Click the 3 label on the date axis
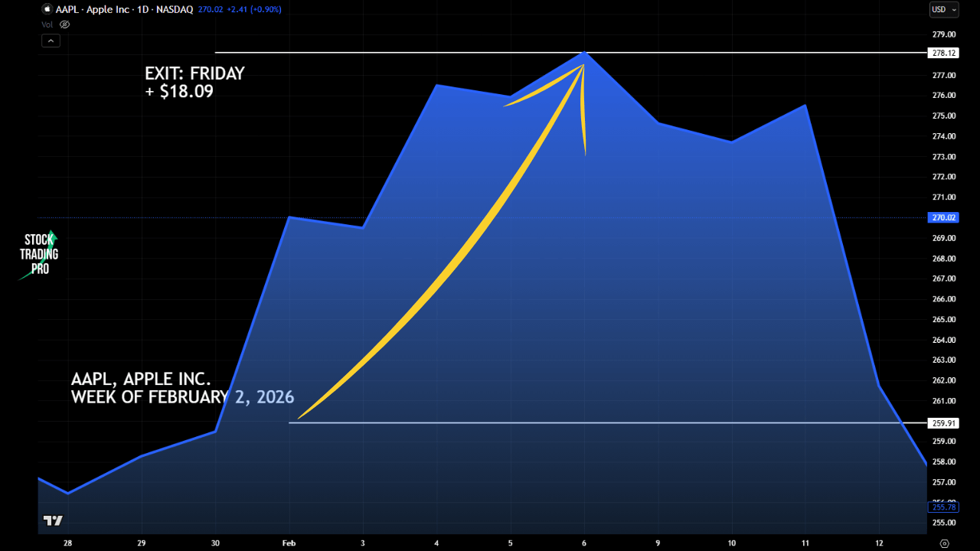 point(363,543)
